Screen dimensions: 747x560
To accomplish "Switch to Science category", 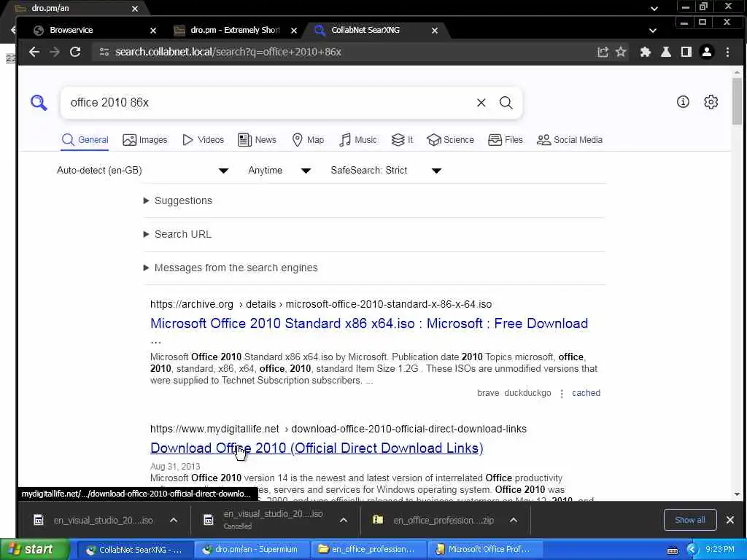I will [450, 140].
